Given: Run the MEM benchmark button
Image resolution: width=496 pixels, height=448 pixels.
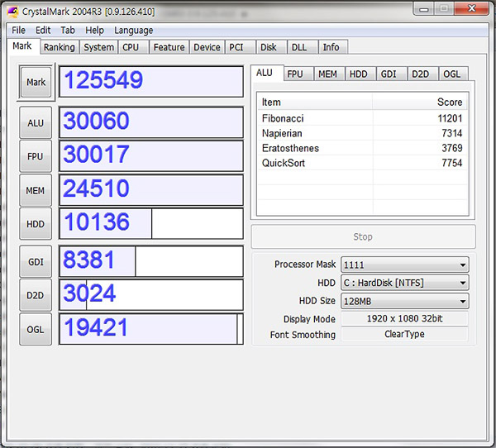Looking at the screenshot, I should click(36, 190).
